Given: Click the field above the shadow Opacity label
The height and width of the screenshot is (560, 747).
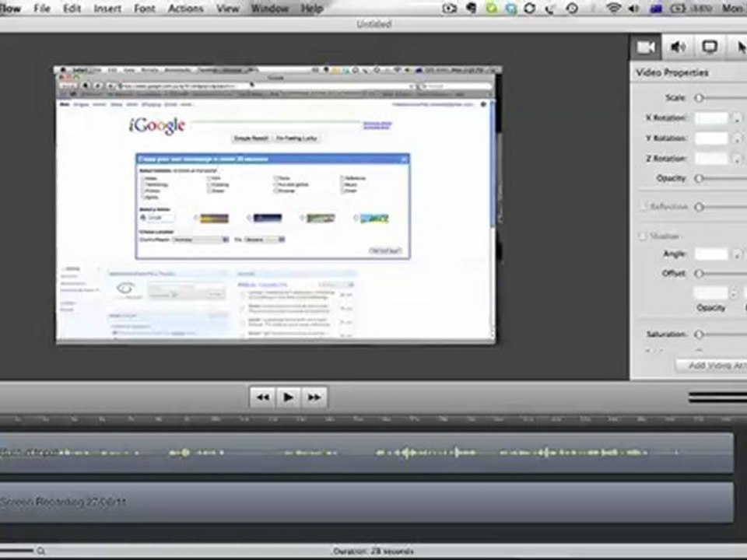Looking at the screenshot, I should 711,293.
